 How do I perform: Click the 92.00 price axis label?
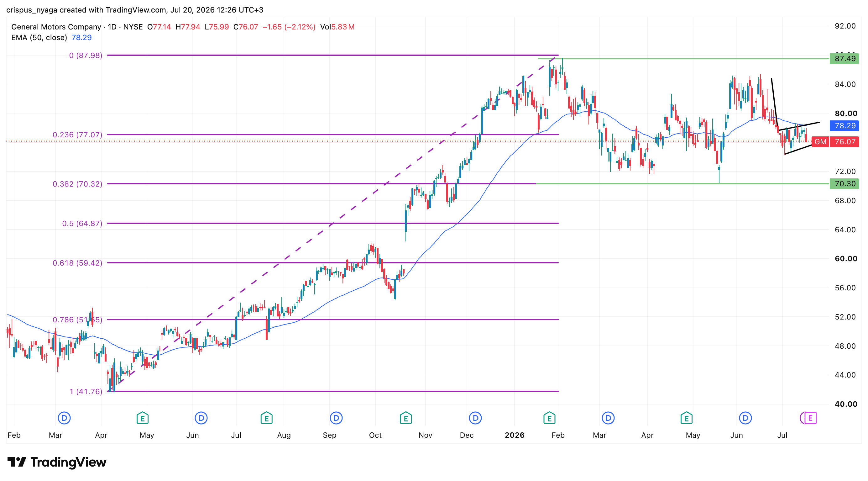(x=845, y=26)
